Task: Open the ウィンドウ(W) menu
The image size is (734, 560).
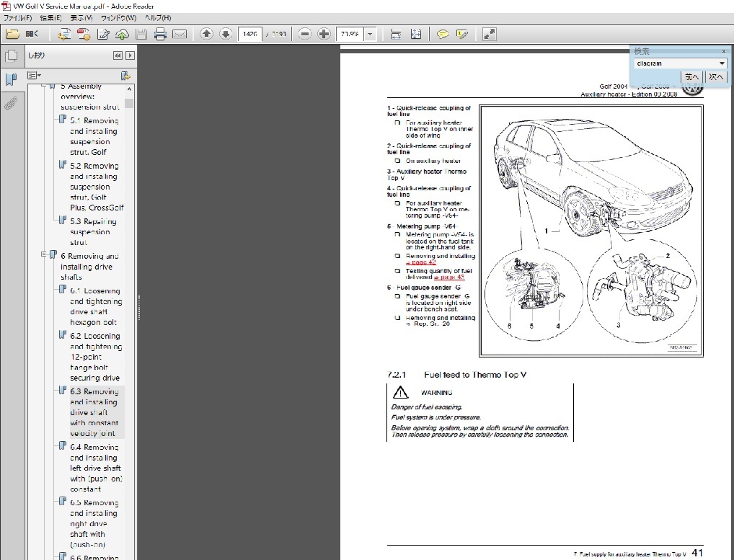Action: tap(119, 18)
